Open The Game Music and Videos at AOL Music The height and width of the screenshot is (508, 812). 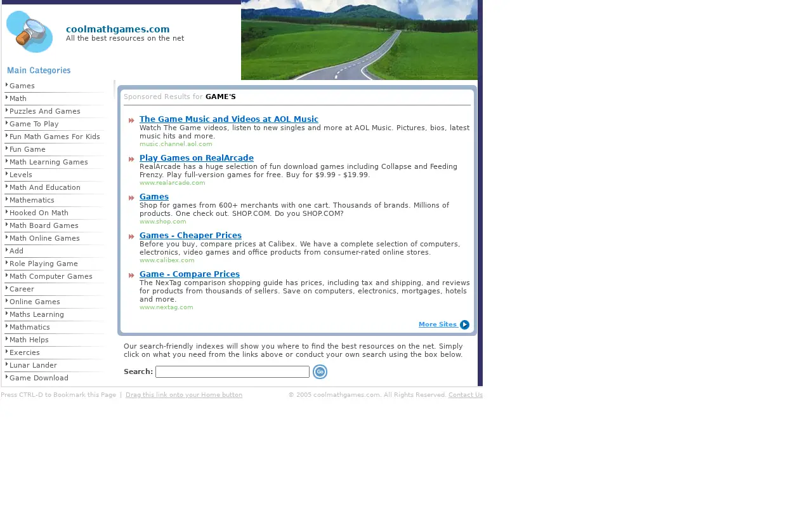coord(229,119)
